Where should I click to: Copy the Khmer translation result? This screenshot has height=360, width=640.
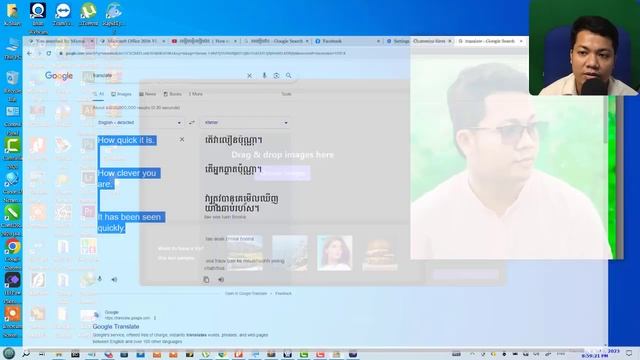206,280
